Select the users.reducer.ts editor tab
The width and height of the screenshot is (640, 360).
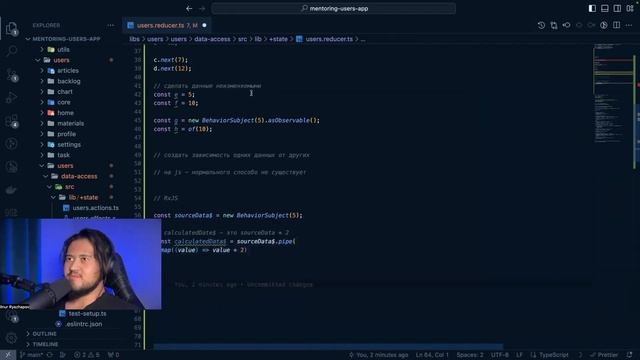point(166,25)
